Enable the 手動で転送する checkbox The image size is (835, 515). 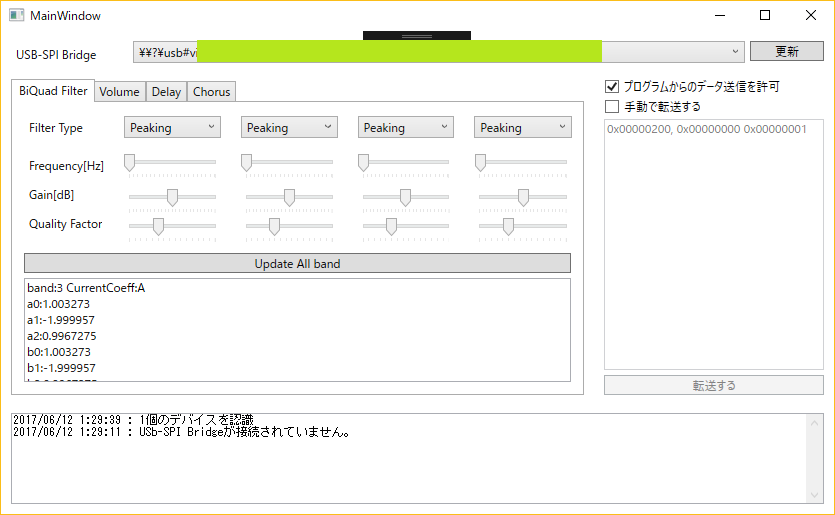point(612,107)
